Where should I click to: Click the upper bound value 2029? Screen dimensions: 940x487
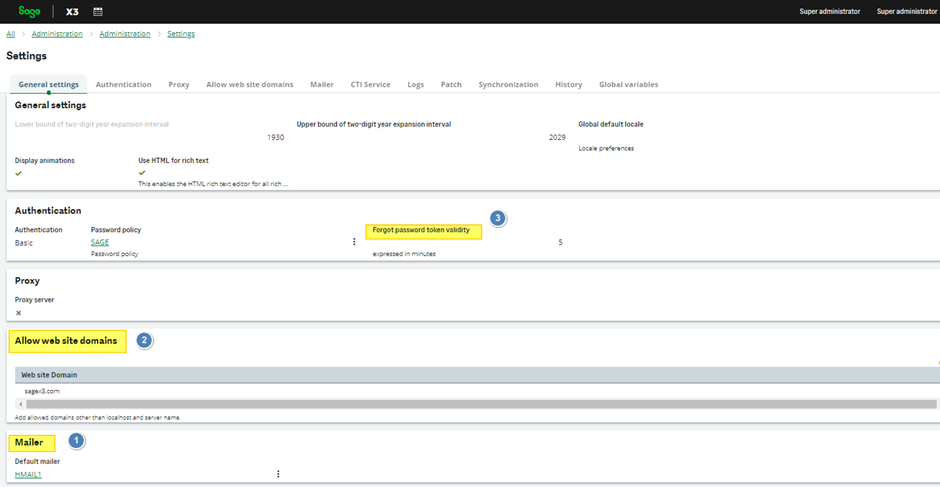[557, 137]
